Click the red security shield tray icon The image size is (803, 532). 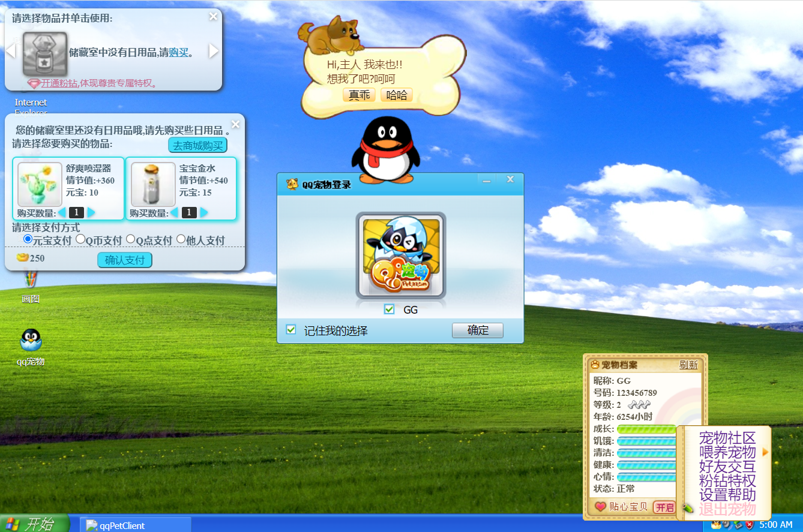(x=749, y=524)
